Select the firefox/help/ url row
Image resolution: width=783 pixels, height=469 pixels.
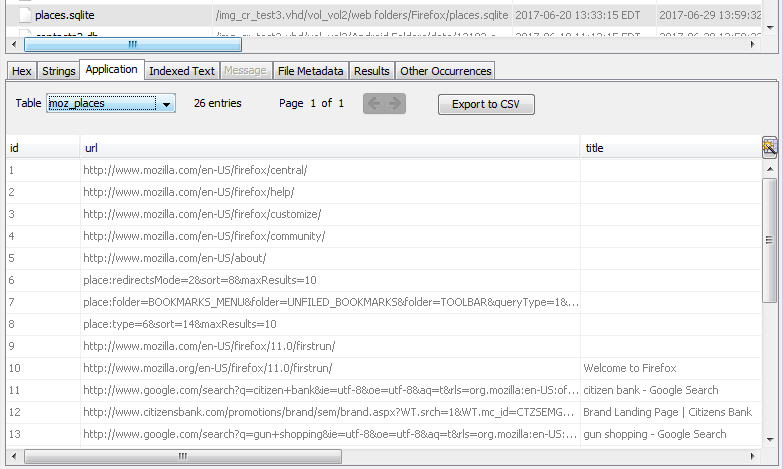pyautogui.click(x=330, y=192)
